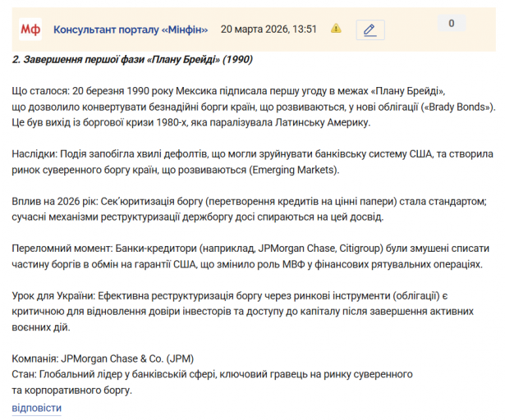Click the Мф Minfin avatar logo

(x=30, y=30)
